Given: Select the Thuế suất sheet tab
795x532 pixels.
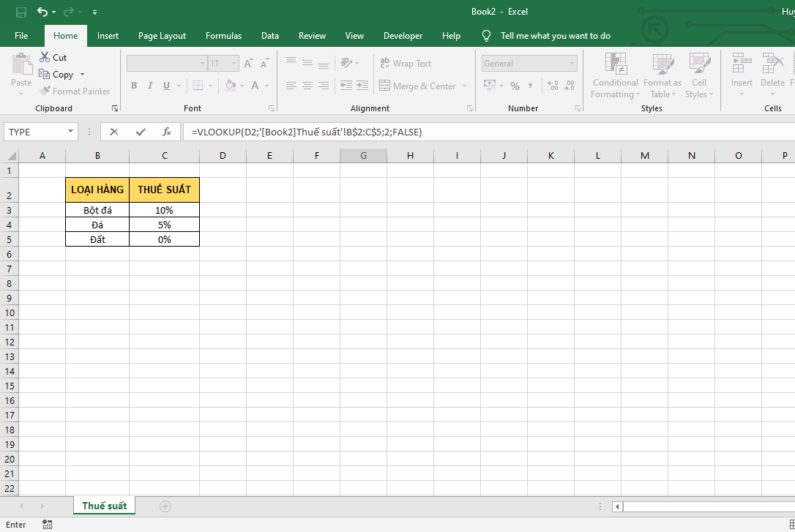Looking at the screenshot, I should point(104,506).
